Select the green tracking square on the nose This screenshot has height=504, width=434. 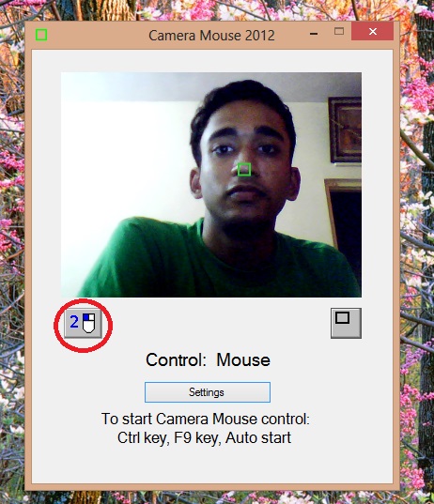coord(244,169)
